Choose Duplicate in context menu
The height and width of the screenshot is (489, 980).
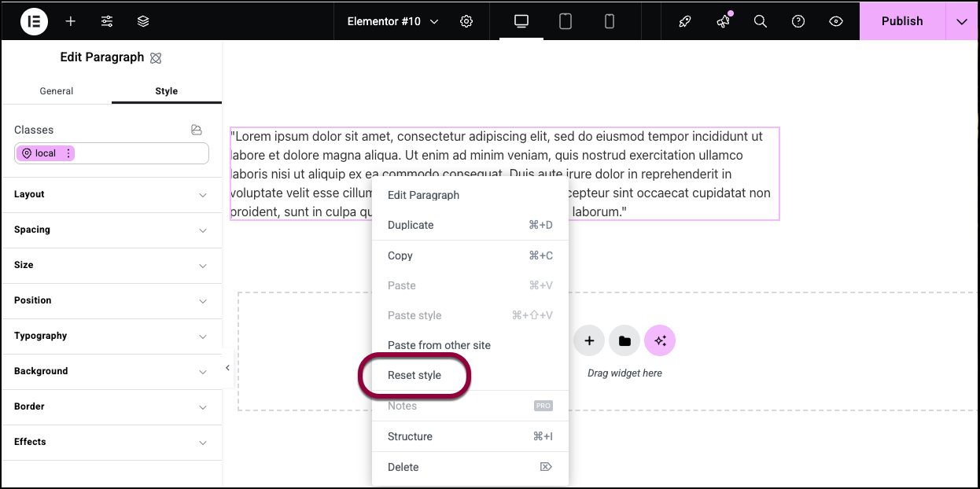(x=470, y=225)
